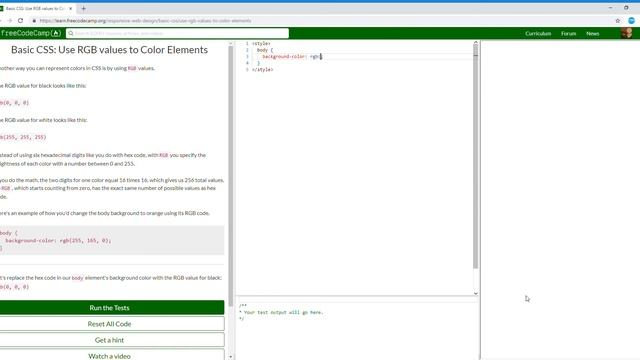Minimize the browser window
The width and height of the screenshot is (640, 360).
point(610,8)
